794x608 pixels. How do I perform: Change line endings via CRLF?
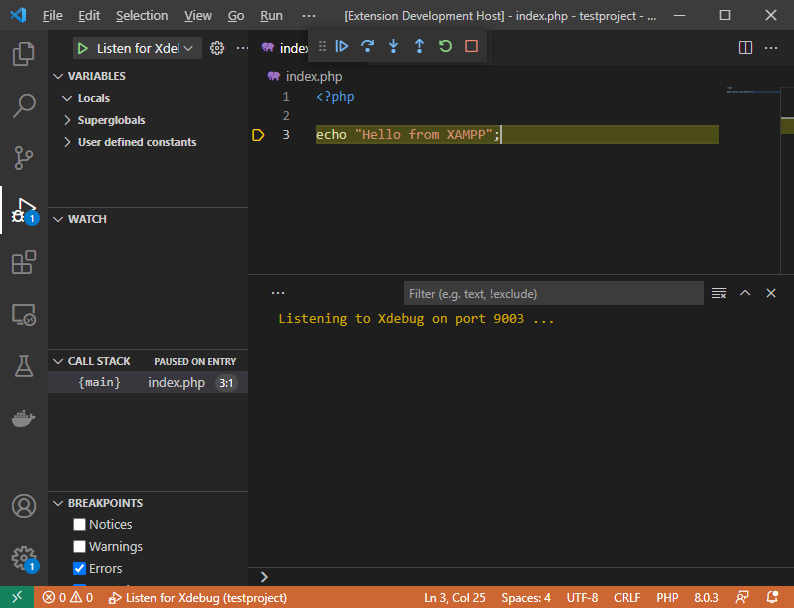(627, 597)
